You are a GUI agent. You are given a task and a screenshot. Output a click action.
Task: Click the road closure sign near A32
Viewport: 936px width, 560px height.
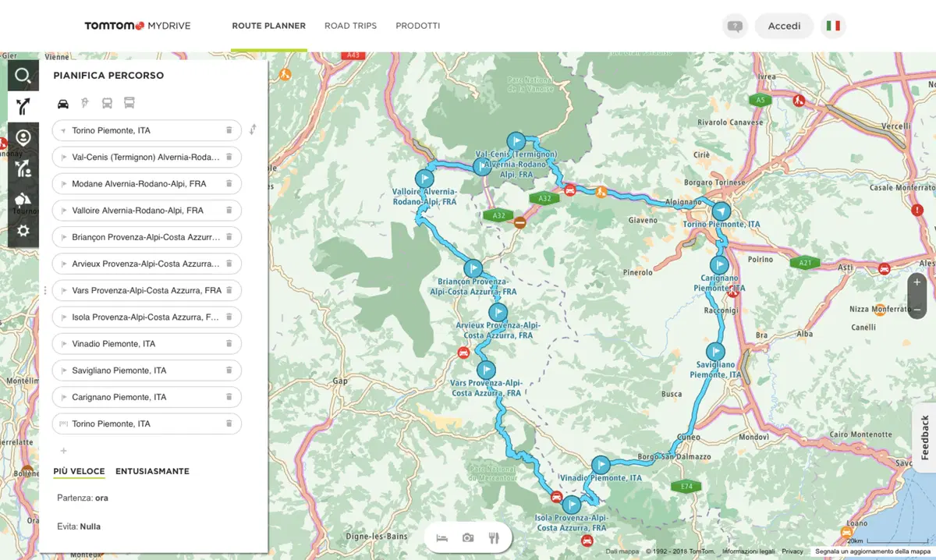[x=520, y=222]
